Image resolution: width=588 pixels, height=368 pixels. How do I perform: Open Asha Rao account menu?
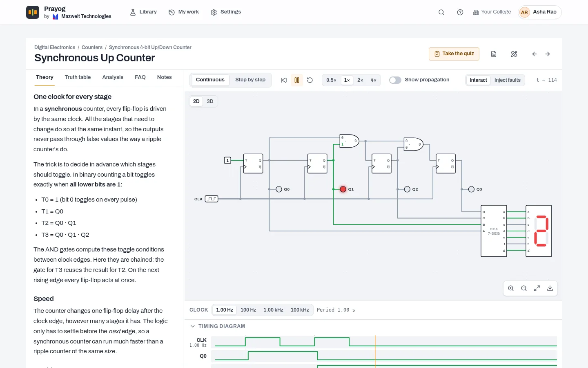click(x=540, y=12)
